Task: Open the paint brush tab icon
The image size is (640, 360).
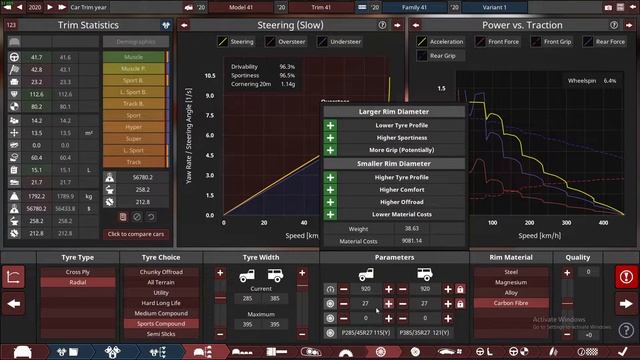Action: 277,351
